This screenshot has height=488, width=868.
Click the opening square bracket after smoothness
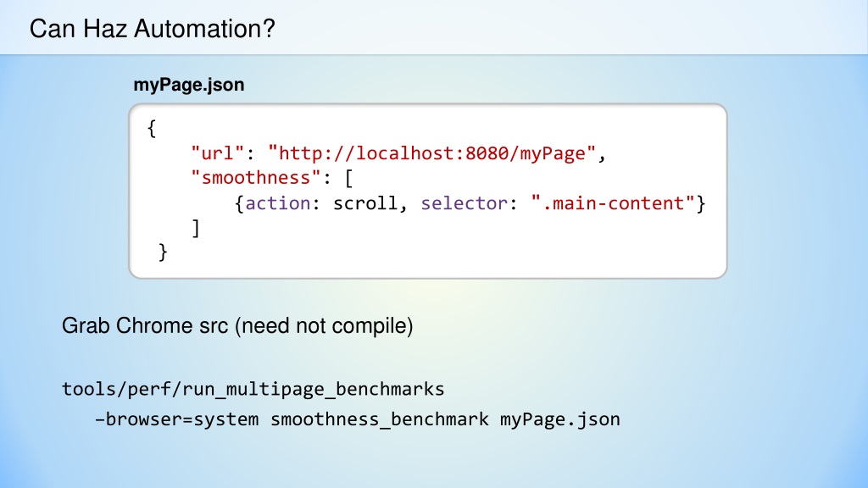pos(348,178)
